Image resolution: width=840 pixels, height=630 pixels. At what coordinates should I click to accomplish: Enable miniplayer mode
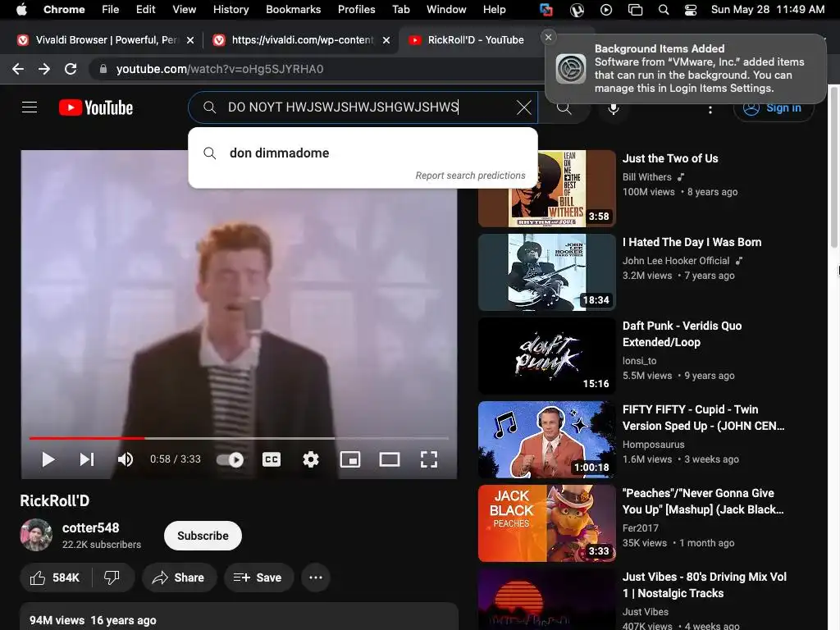tap(350, 459)
